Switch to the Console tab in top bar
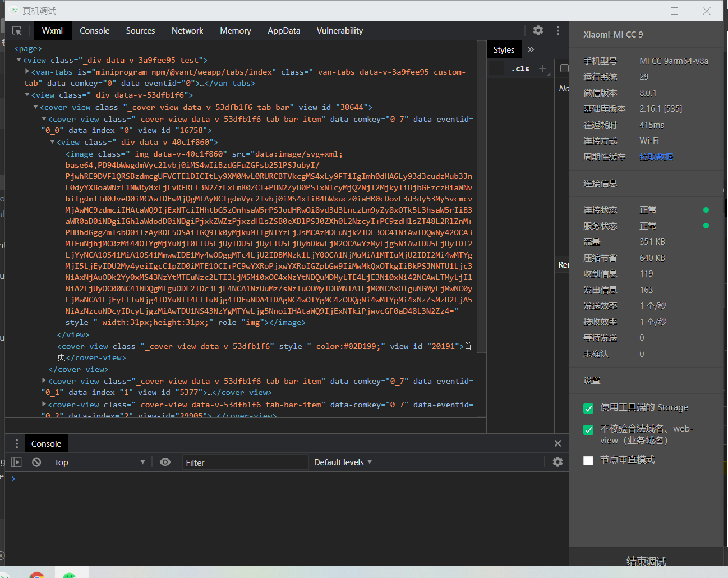The width and height of the screenshot is (728, 578). click(94, 31)
